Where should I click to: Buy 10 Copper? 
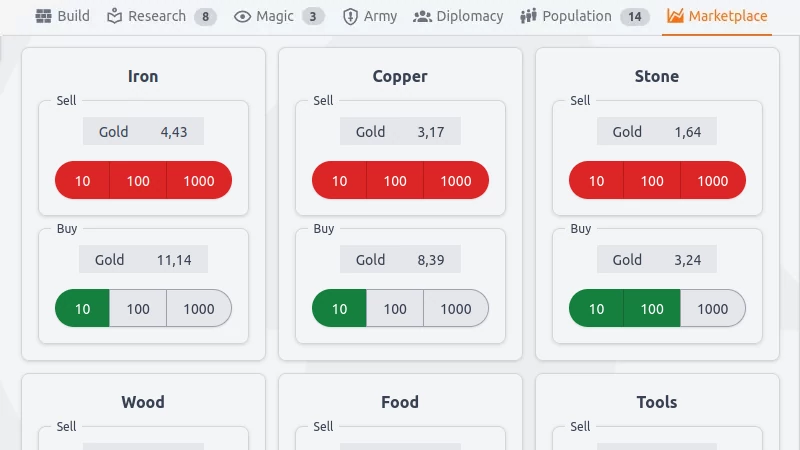pos(339,309)
